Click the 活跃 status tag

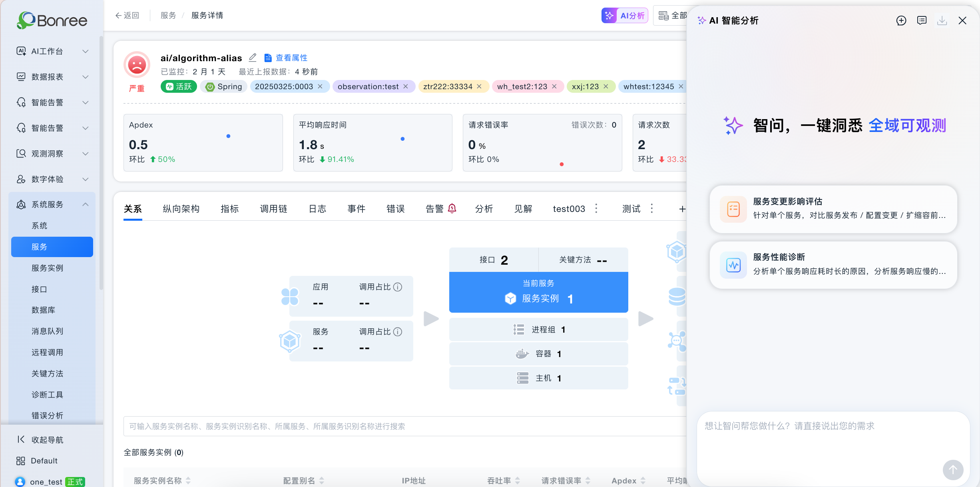(179, 86)
